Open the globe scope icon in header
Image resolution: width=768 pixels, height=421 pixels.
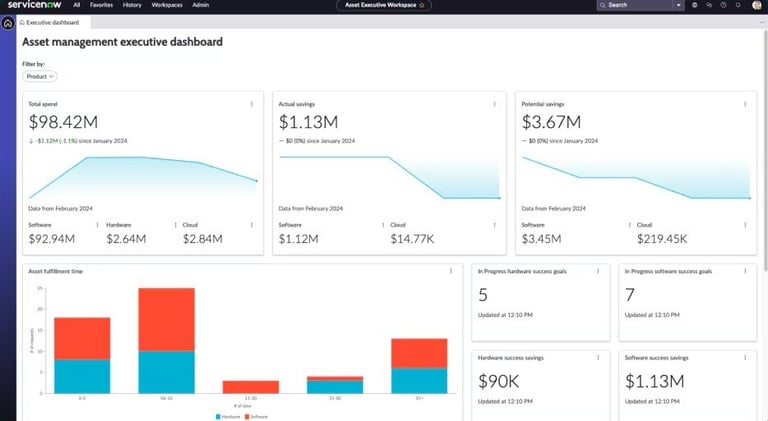click(x=695, y=5)
